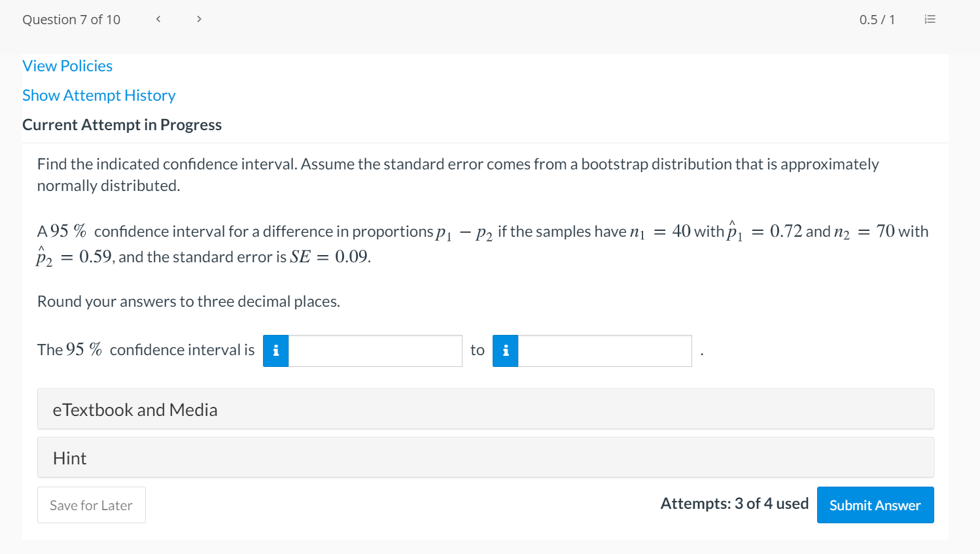Screen dimensions: 980x554
Task: Click the 0.5 / 1 score indicator
Action: 877,20
